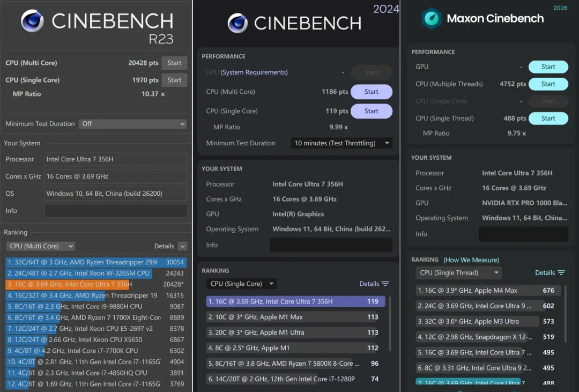Select 16C Intel Core Ultra 7 row 495

pyautogui.click(x=488, y=352)
